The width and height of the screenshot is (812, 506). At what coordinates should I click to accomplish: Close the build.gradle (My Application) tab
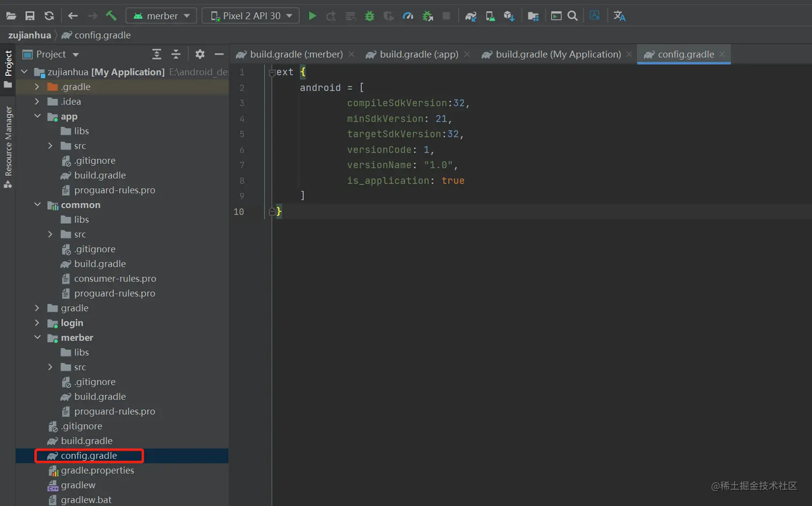tap(629, 54)
